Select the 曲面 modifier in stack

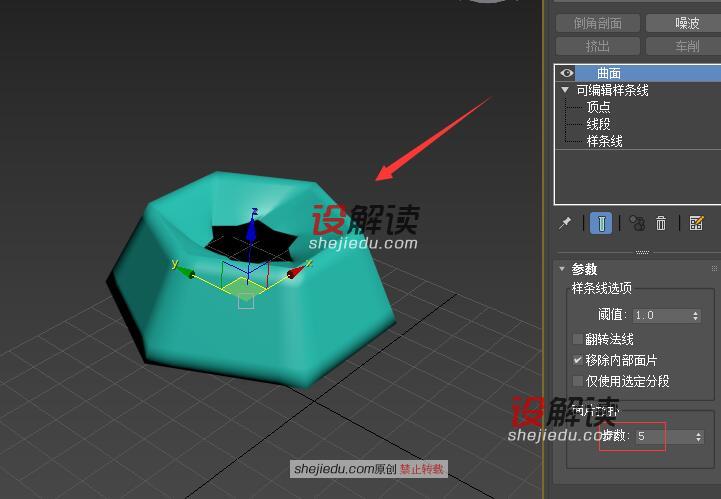tap(647, 73)
